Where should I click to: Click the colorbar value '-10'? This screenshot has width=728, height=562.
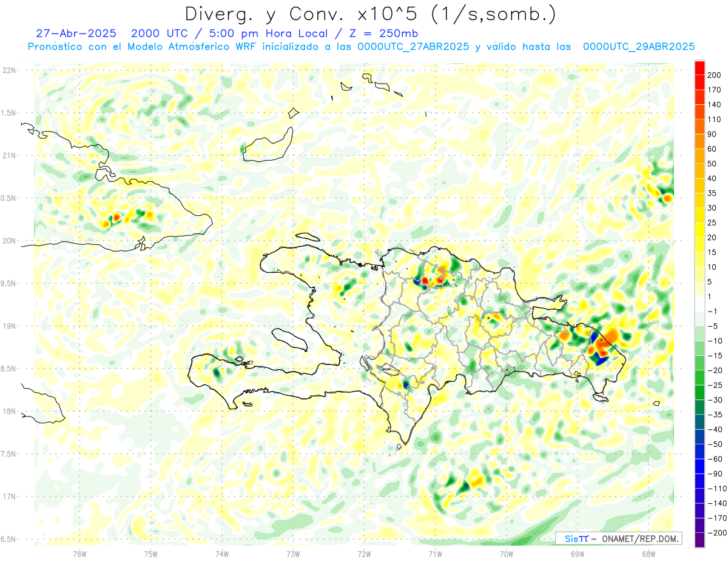pyautogui.click(x=715, y=341)
